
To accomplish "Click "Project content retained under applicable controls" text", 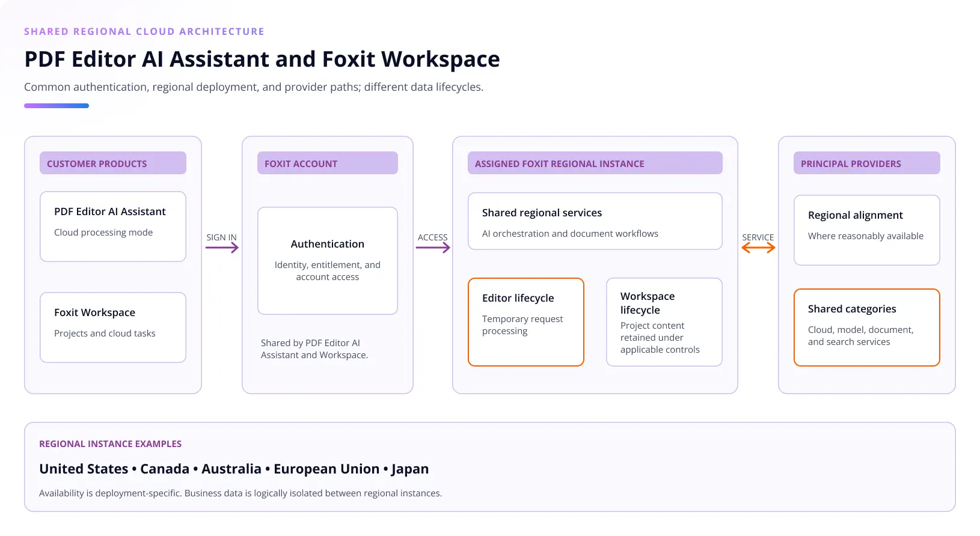I will coord(660,338).
